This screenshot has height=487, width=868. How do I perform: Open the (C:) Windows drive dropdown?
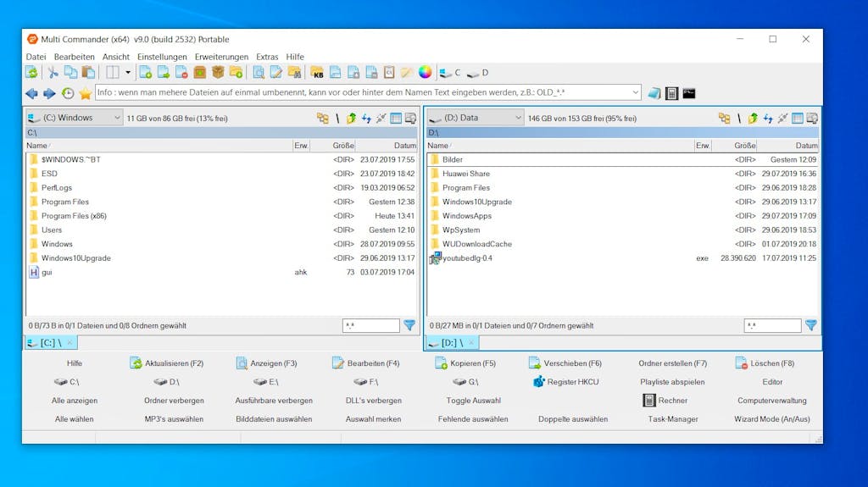tap(75, 118)
